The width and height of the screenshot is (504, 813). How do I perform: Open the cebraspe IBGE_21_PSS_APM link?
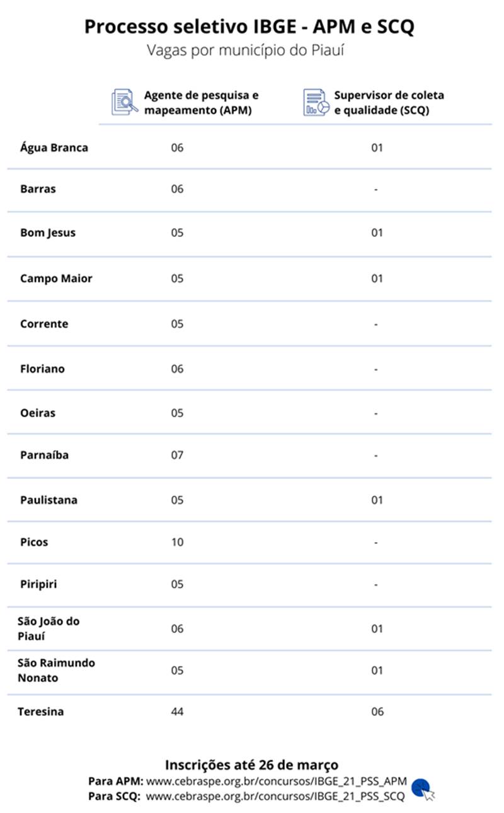point(277,781)
